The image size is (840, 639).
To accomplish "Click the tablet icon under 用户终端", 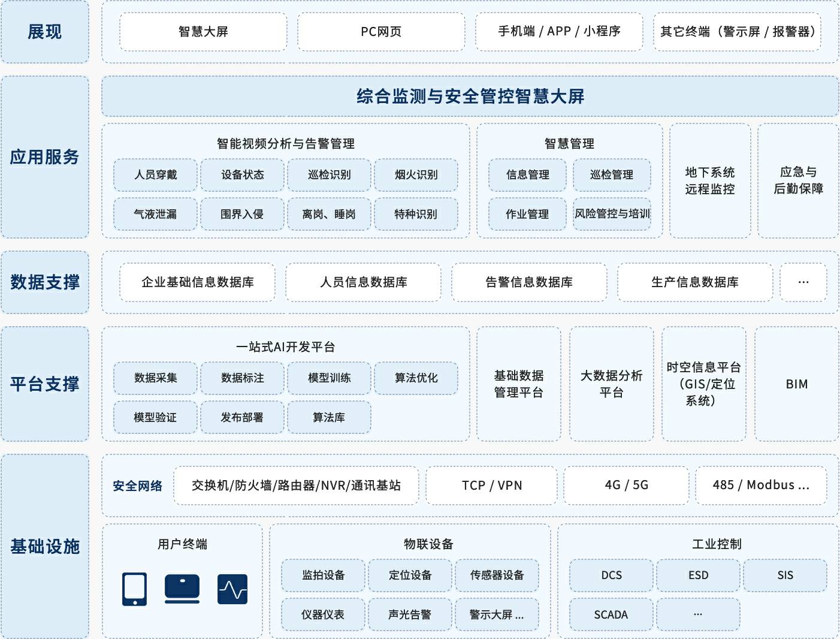I will click(x=134, y=589).
